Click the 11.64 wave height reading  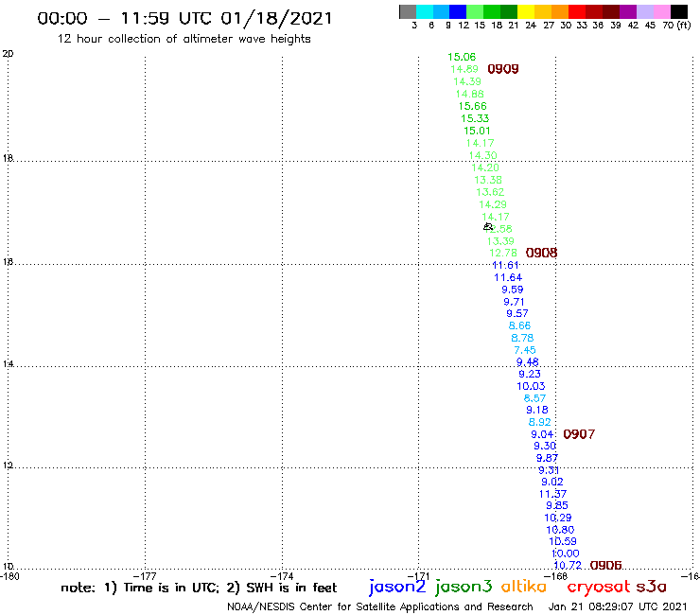[508, 278]
